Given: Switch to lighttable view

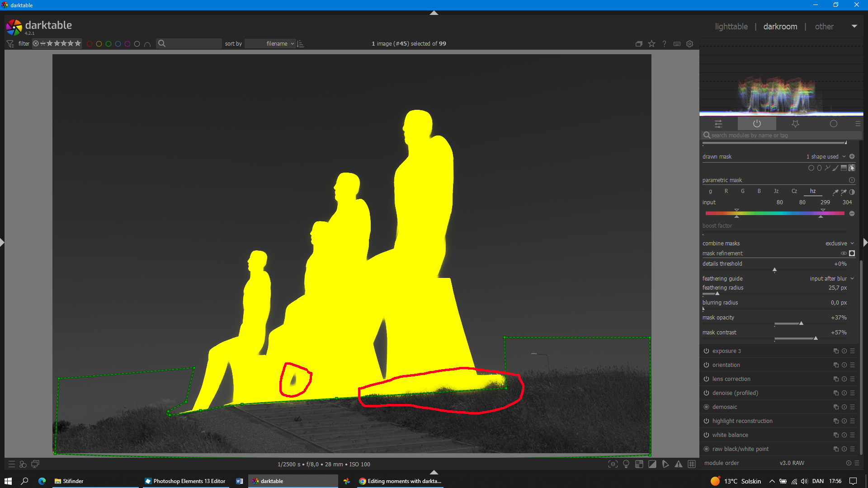Looking at the screenshot, I should coord(731,27).
